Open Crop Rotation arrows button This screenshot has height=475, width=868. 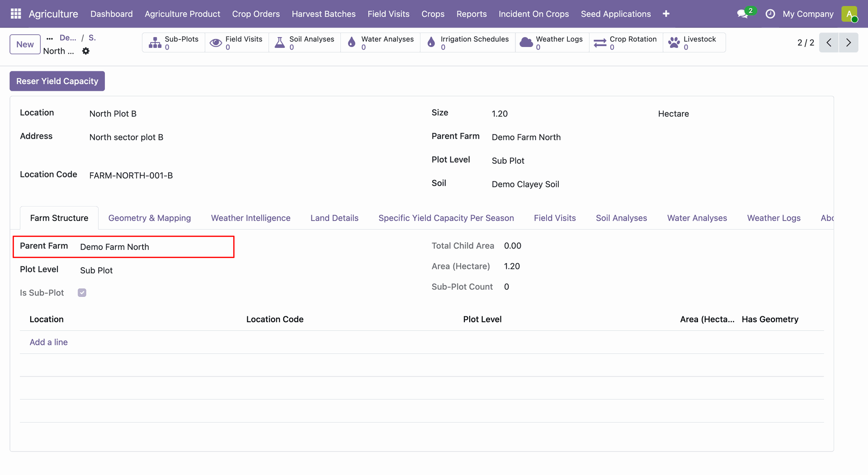626,42
